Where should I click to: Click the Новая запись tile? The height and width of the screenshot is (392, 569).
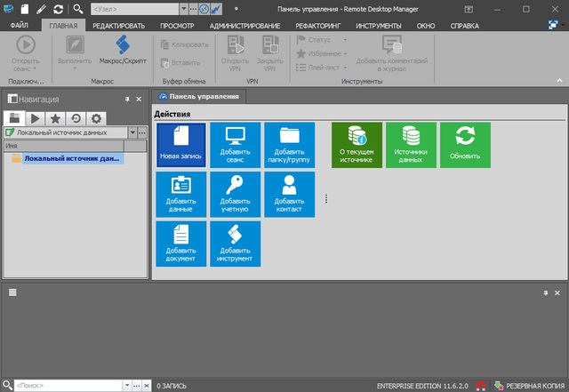(x=181, y=145)
